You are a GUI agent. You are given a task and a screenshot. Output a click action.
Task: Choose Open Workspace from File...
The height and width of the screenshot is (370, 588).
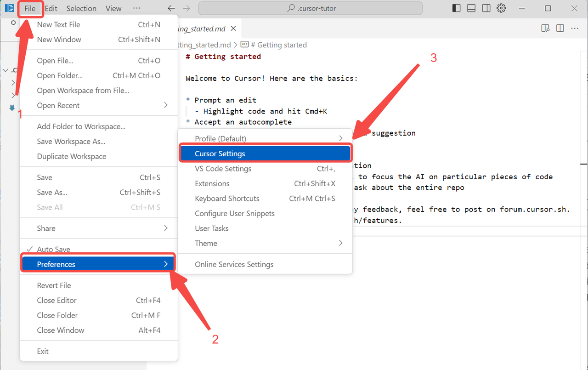click(x=99, y=91)
